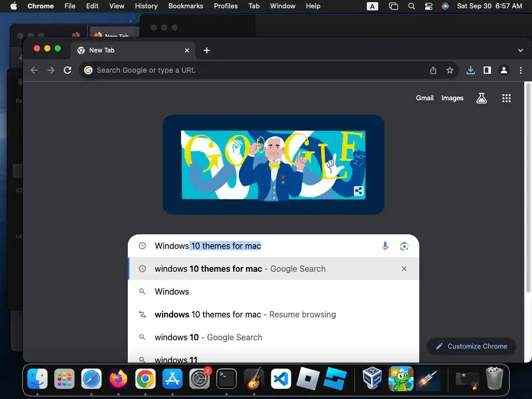Open Control Center in the menu bar

tap(429, 6)
